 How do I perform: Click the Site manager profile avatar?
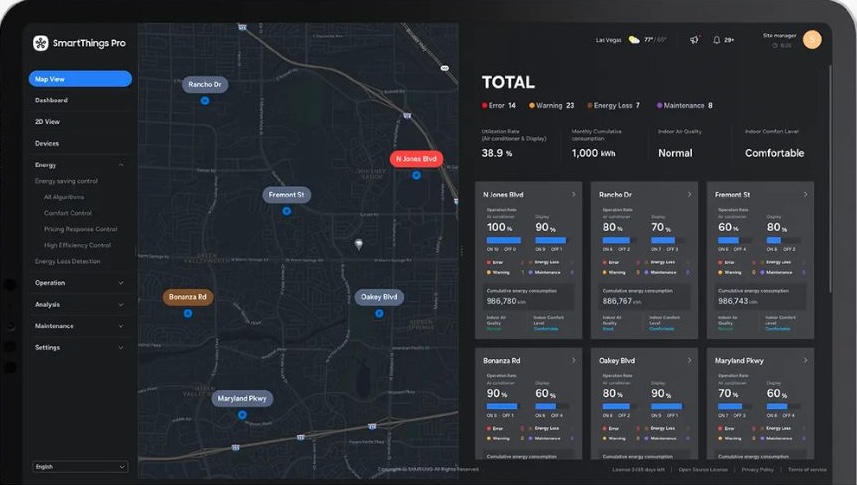tap(812, 39)
